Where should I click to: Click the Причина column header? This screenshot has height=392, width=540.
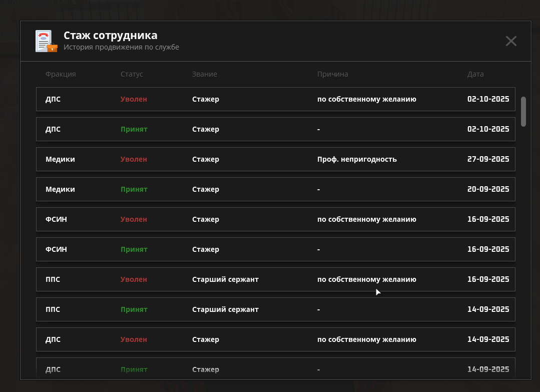332,74
